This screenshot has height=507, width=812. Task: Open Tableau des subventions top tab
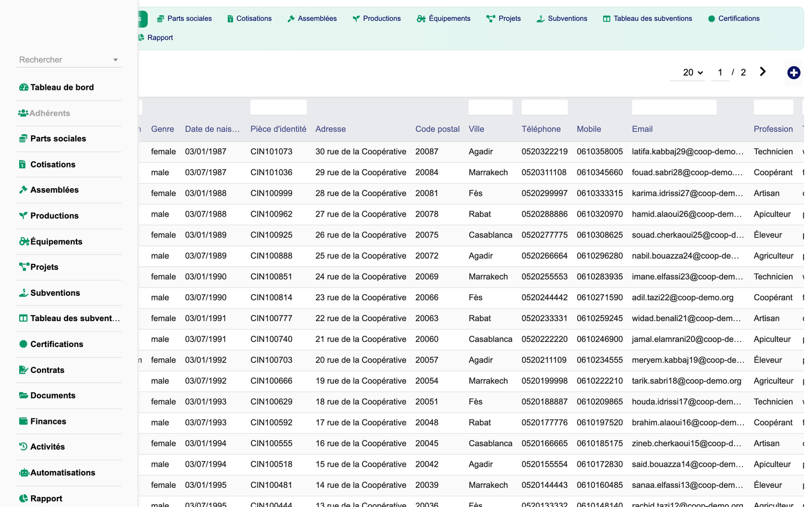(647, 19)
